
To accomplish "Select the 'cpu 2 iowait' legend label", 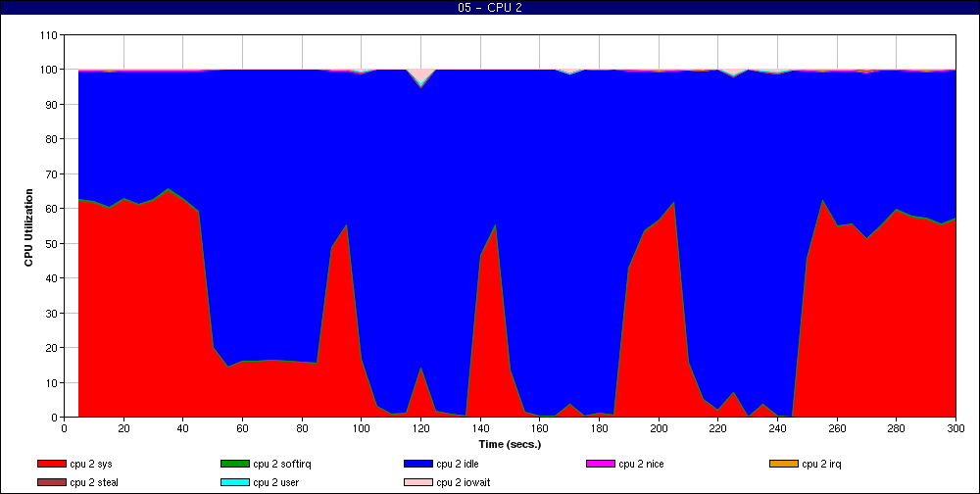I will (464, 483).
